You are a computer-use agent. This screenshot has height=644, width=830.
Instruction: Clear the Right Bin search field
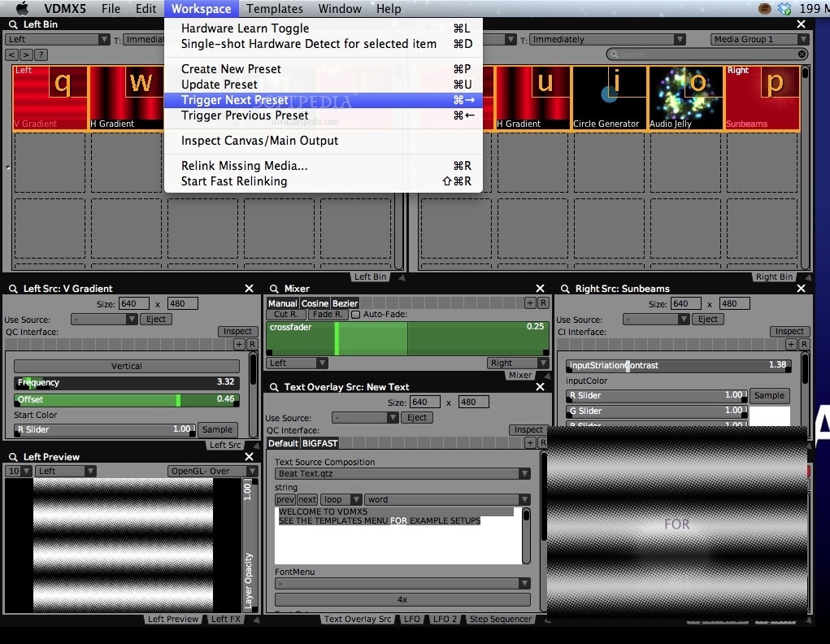pos(802,54)
